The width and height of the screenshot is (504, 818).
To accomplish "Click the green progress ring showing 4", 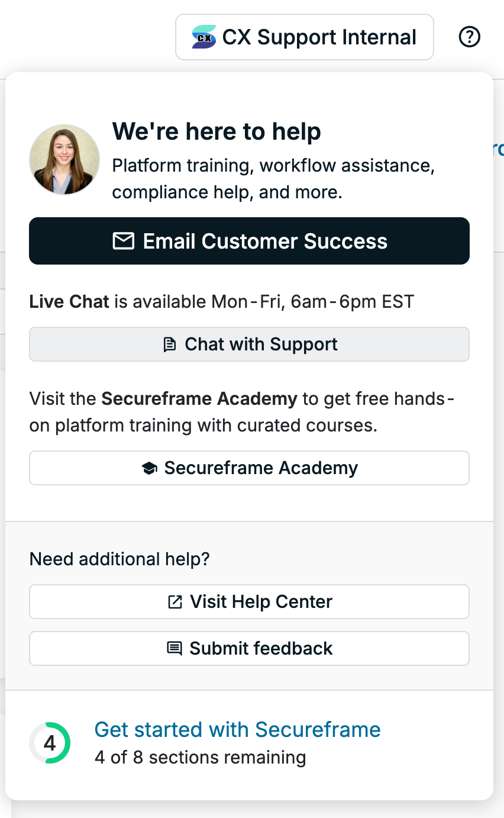I will (x=50, y=743).
